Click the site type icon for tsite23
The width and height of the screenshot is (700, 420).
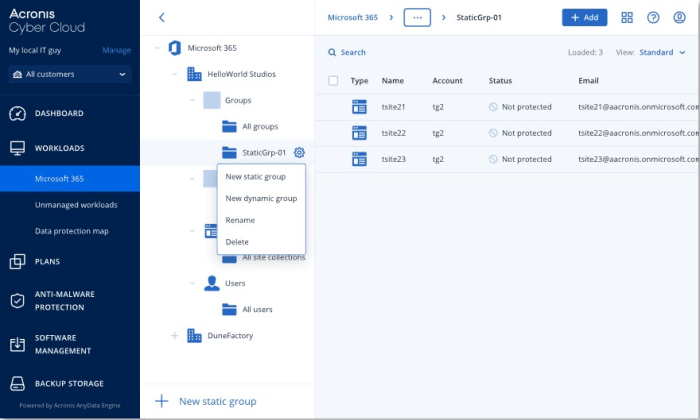pos(359,159)
